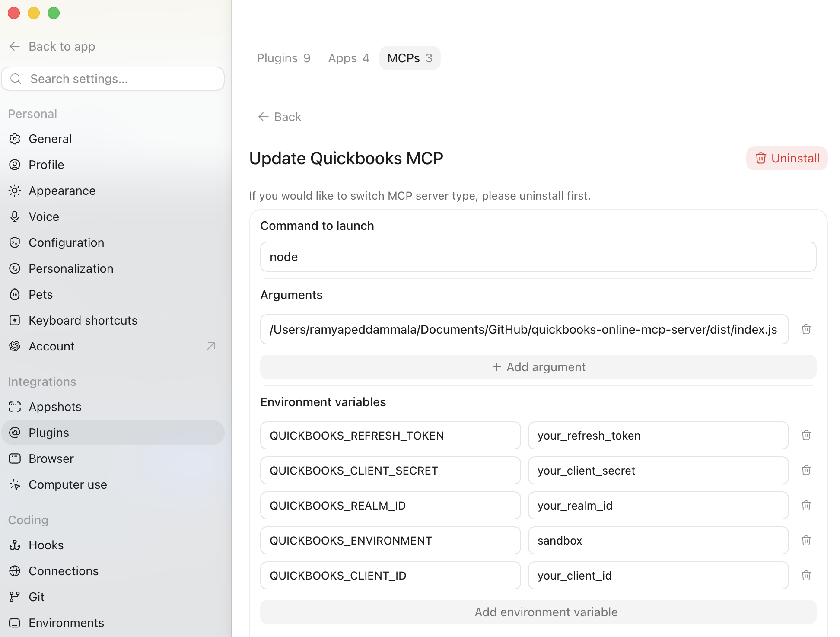Click the green zoom window button
840x637 pixels.
(x=54, y=13)
